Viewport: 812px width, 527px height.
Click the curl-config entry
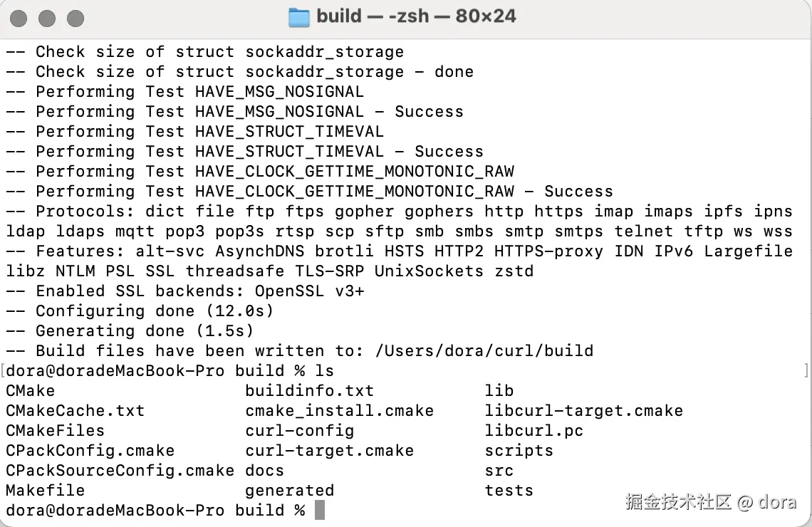pos(299,431)
